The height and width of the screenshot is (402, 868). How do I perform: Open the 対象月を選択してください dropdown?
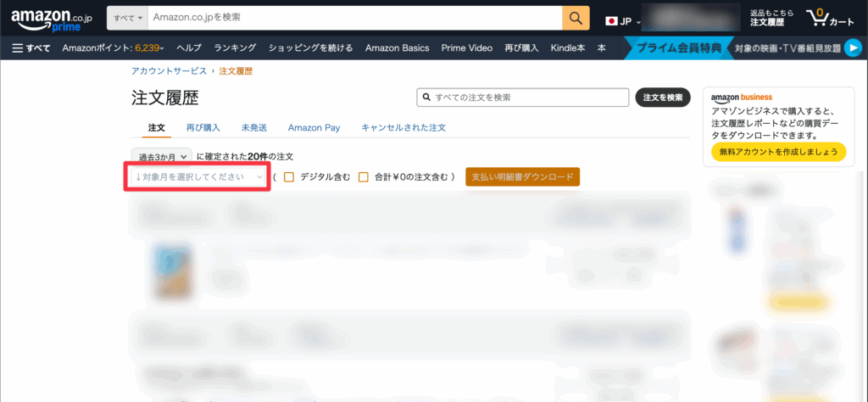pyautogui.click(x=197, y=177)
